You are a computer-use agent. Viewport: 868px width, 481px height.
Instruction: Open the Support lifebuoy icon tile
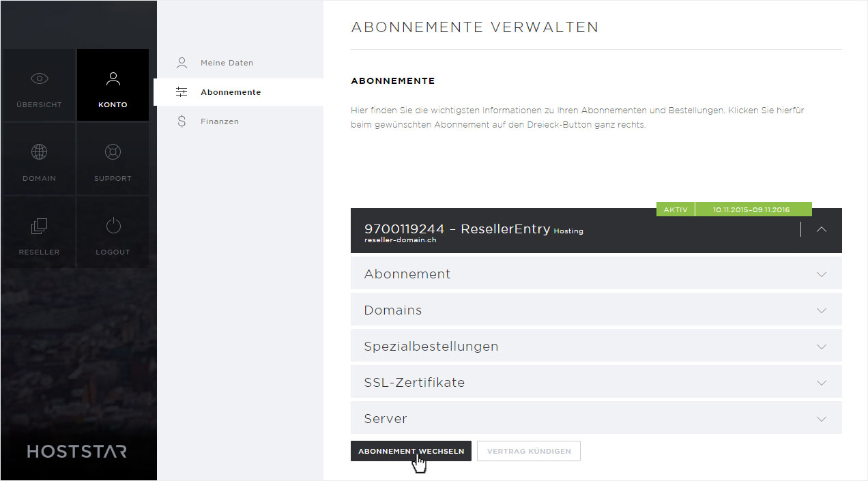(x=113, y=159)
